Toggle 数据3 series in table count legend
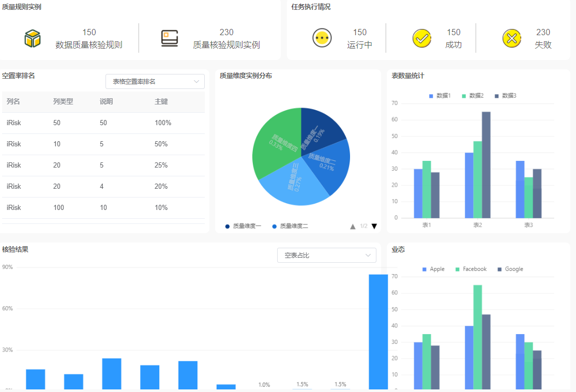Screen dimensions: 576x392 point(505,96)
